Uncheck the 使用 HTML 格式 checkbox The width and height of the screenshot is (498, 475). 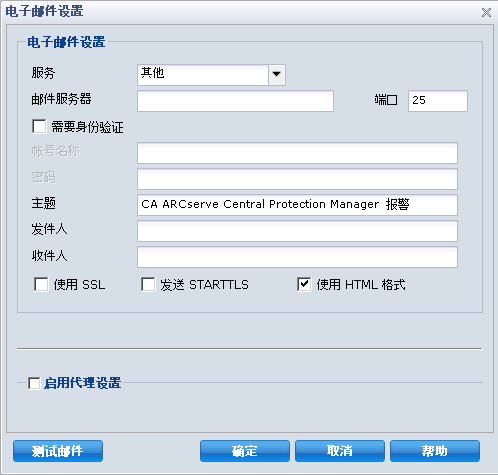click(304, 285)
